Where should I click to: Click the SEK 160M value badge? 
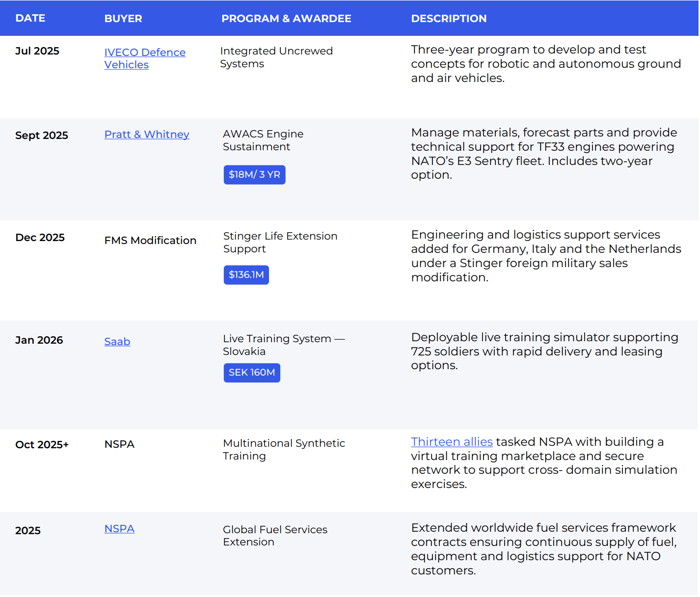pos(252,373)
